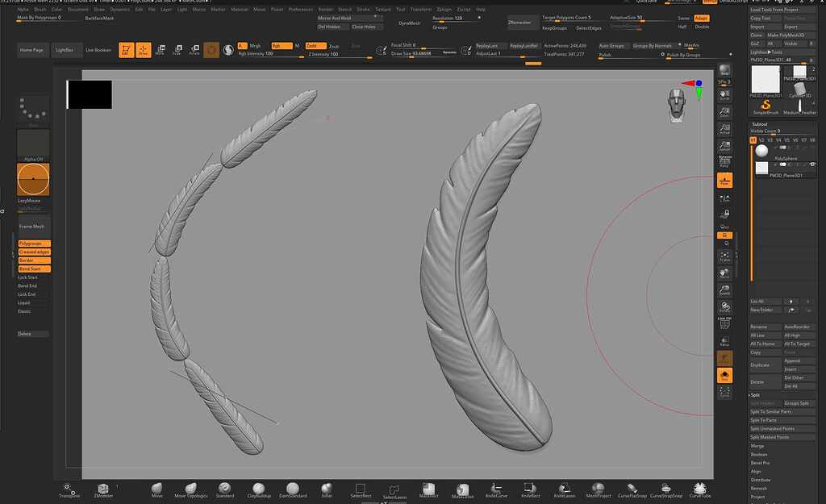Toggle Zadd sculpting mode
This screenshot has width=826, height=504.
[315, 46]
